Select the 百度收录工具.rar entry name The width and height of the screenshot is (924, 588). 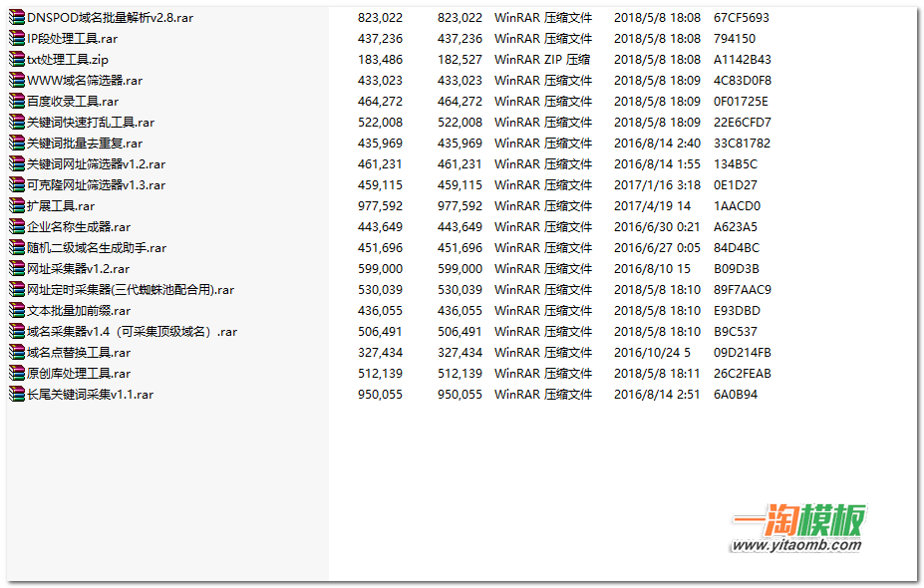pos(73,102)
